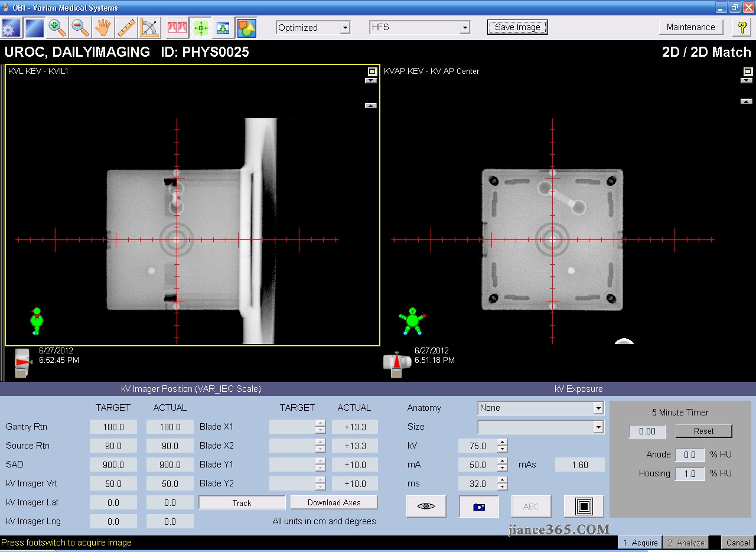
Task: Maximize the KVL view with square icon
Action: pos(372,71)
